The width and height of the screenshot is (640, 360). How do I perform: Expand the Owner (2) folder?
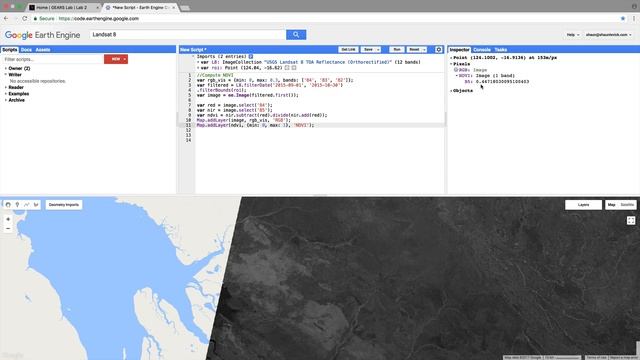[x=6, y=69]
